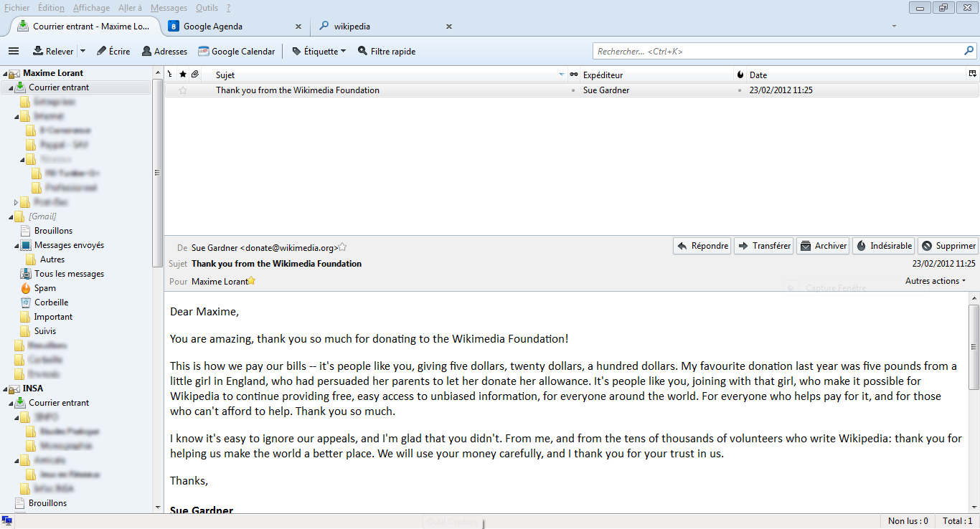This screenshot has width=980, height=529.
Task: Click the Écrire pencil icon
Action: pyautogui.click(x=102, y=51)
